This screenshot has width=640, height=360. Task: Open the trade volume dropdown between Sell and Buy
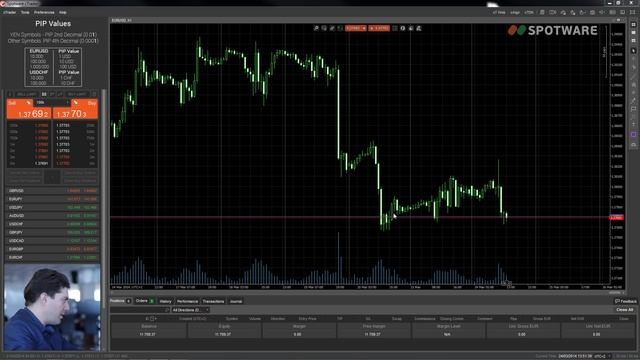(52, 102)
